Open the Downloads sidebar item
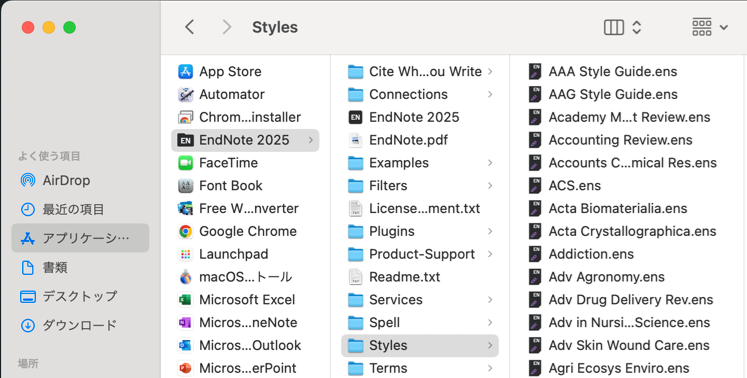This screenshot has width=747, height=378. click(x=80, y=326)
